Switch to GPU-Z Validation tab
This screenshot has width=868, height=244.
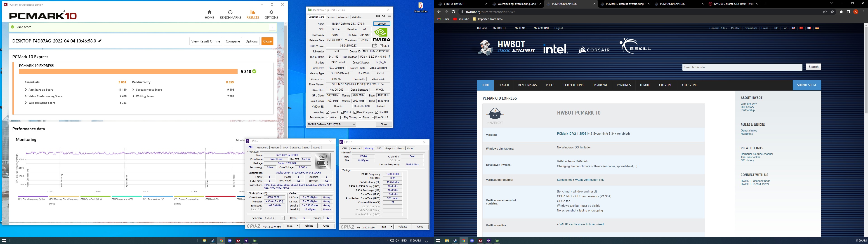[357, 17]
